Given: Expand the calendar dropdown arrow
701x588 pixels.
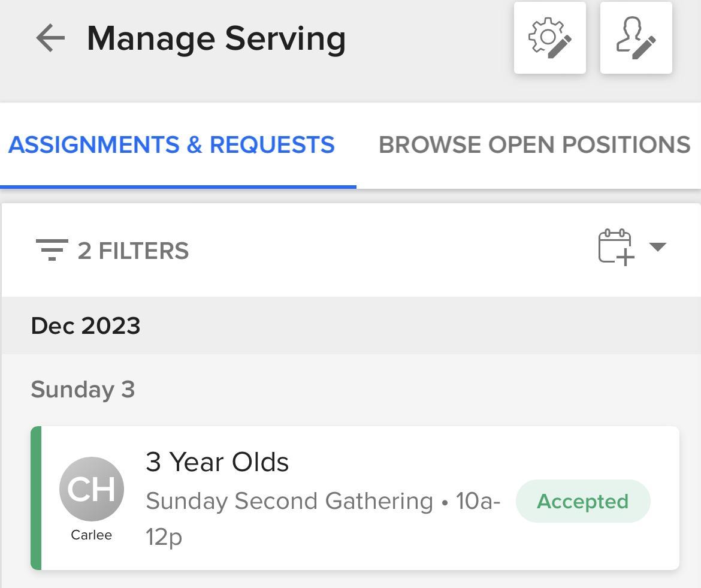Looking at the screenshot, I should coord(657,246).
